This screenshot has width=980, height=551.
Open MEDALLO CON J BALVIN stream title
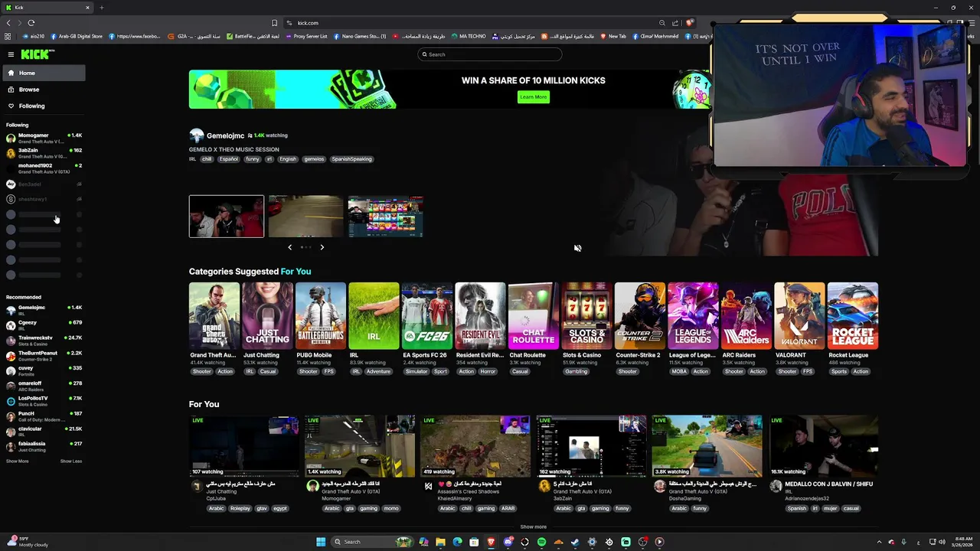click(829, 484)
